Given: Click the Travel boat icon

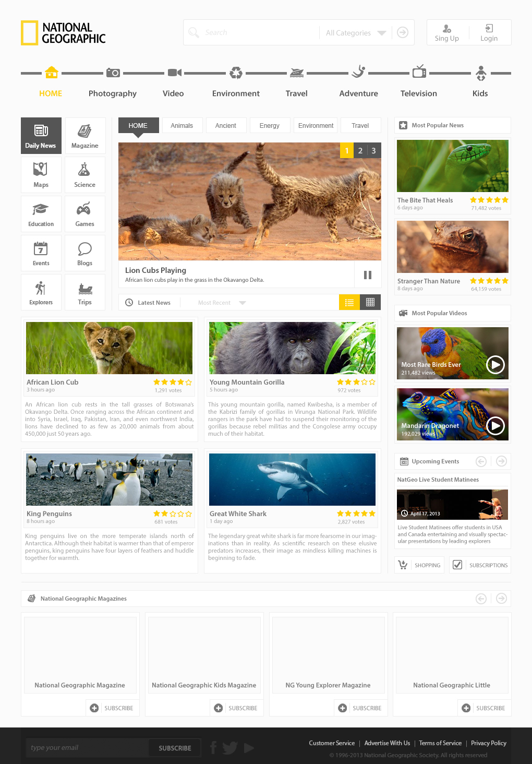Looking at the screenshot, I should 297,73.
